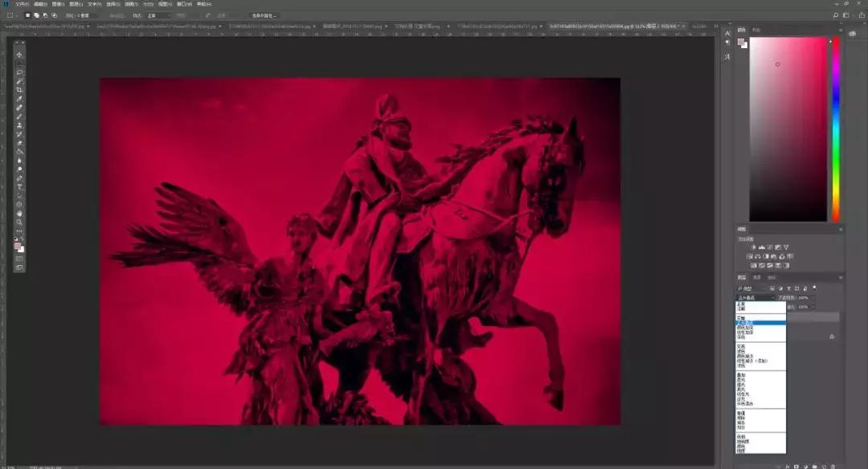Click the 选择并遮住 (Select and Mask) button
Image resolution: width=868 pixels, height=469 pixels.
[264, 15]
